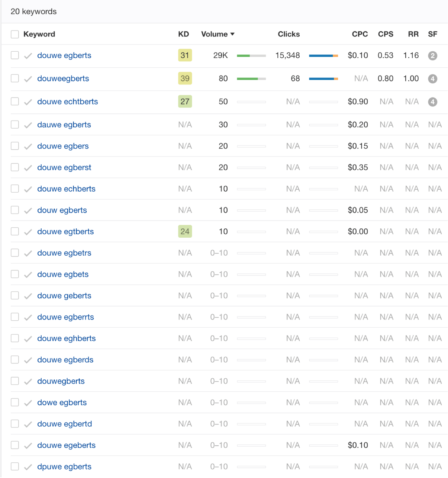
Task: Tick the checkbox next to douwe egberst
Action: point(15,167)
